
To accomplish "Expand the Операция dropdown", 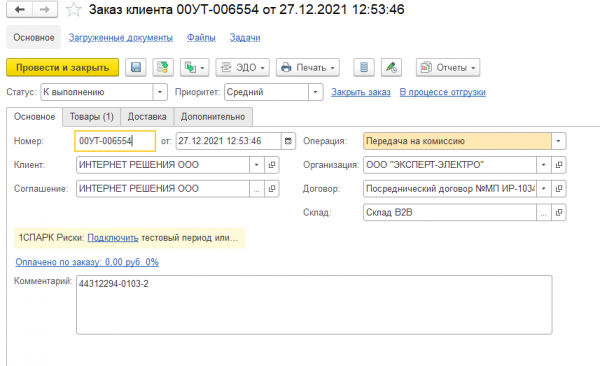I will point(558,141).
